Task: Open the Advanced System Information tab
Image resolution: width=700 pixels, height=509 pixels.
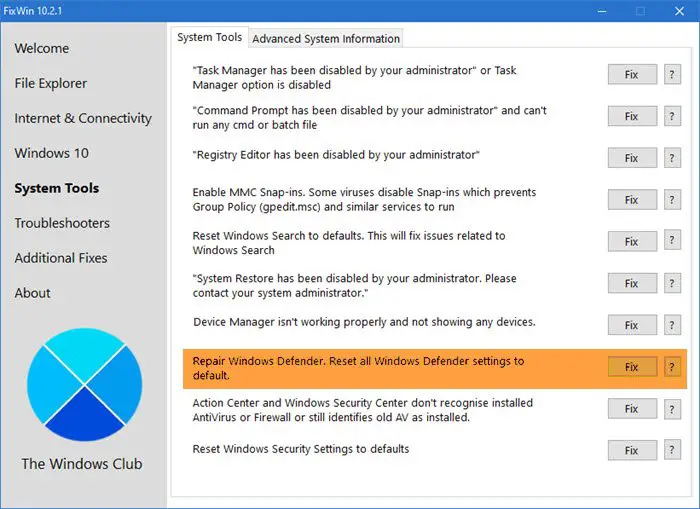Action: pos(326,39)
